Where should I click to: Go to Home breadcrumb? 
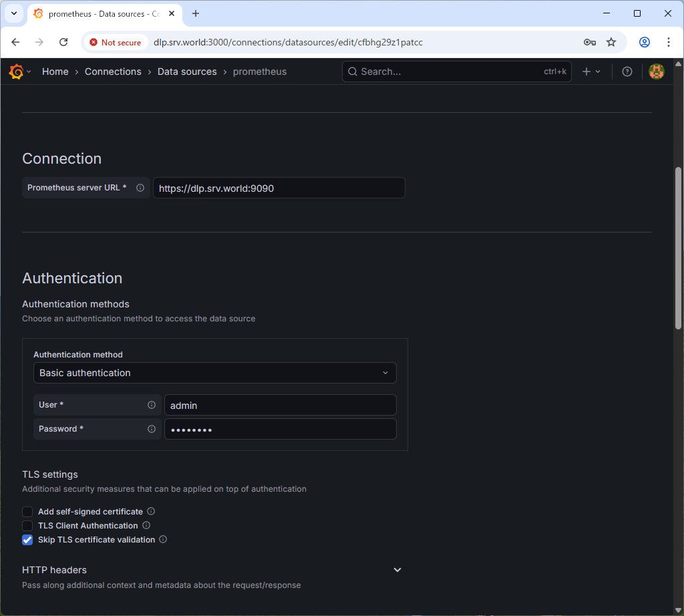click(x=55, y=71)
